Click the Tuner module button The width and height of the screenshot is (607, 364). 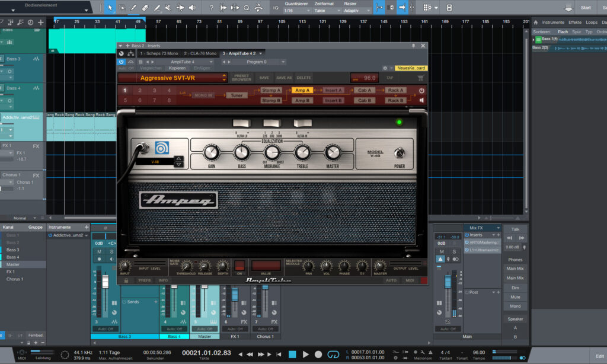(x=237, y=95)
